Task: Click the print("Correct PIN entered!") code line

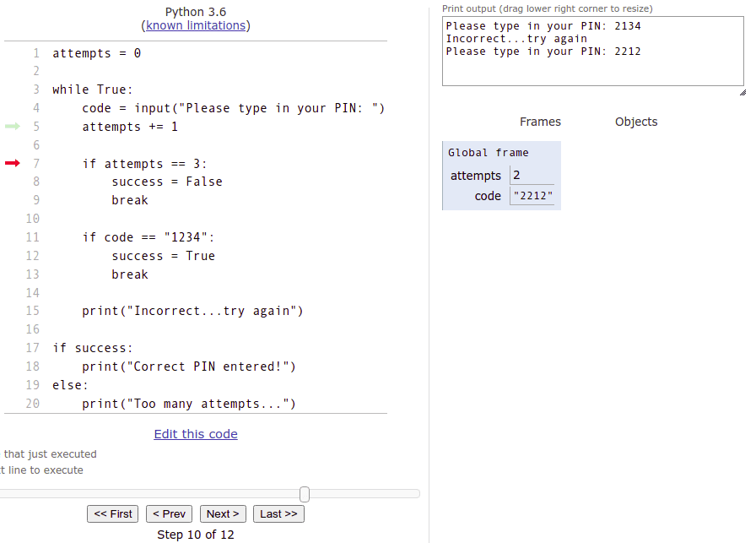Action: [189, 367]
